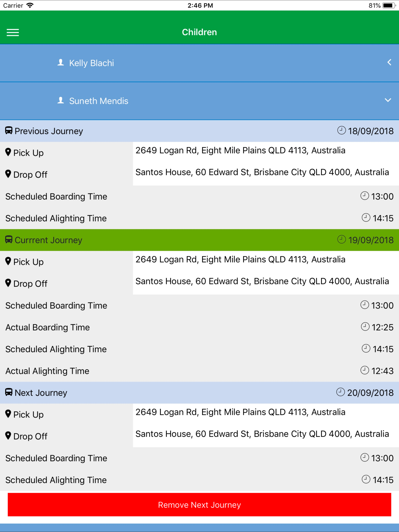399x532 pixels.
Task: Tap the Pick Up label under Previous Journey
Action: coord(28,153)
